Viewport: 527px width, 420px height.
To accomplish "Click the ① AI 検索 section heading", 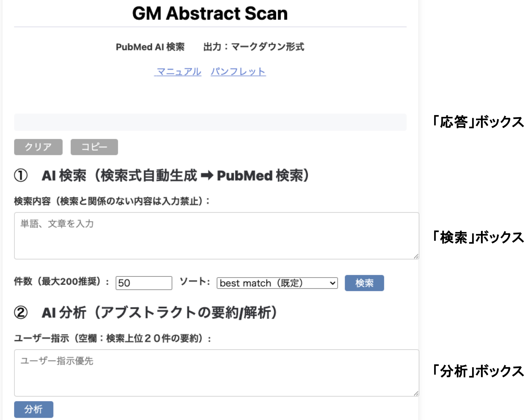I will [161, 176].
